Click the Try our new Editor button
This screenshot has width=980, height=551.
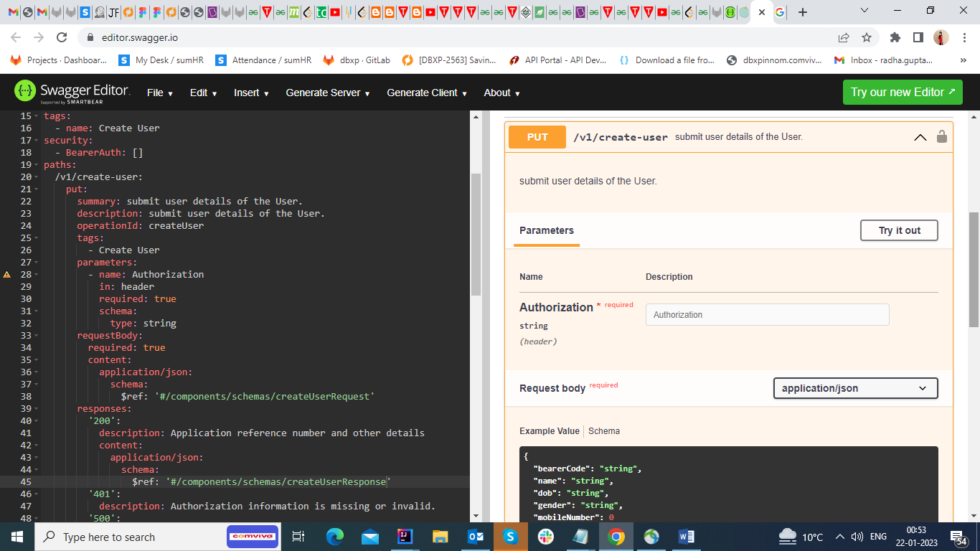tap(902, 92)
